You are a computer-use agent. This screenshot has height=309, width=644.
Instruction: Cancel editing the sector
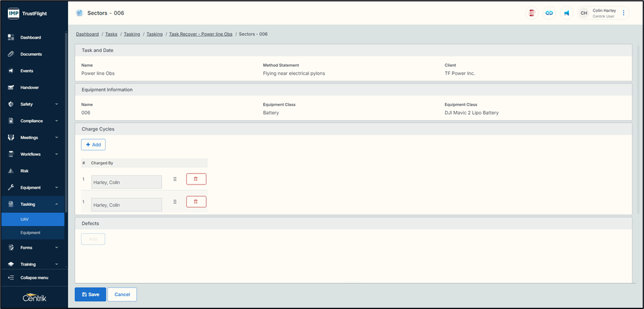click(x=122, y=294)
